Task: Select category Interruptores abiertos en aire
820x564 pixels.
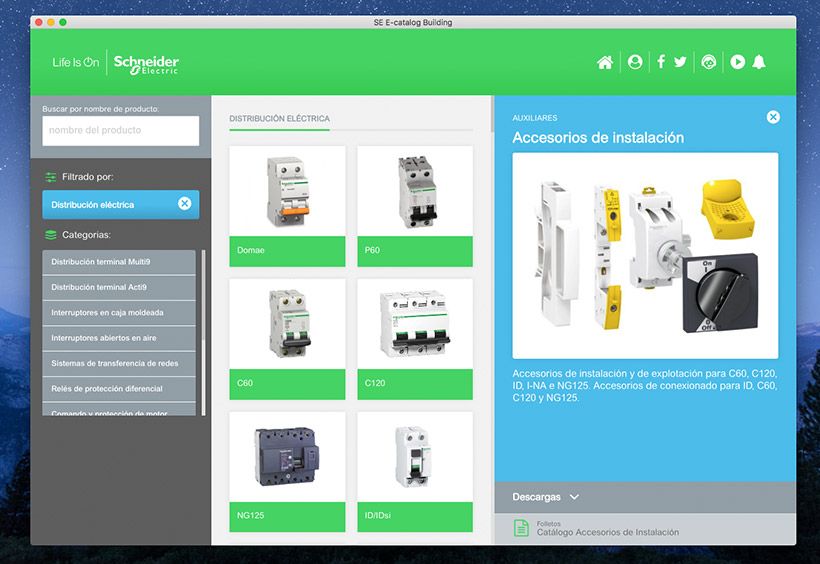Action: pos(119,338)
